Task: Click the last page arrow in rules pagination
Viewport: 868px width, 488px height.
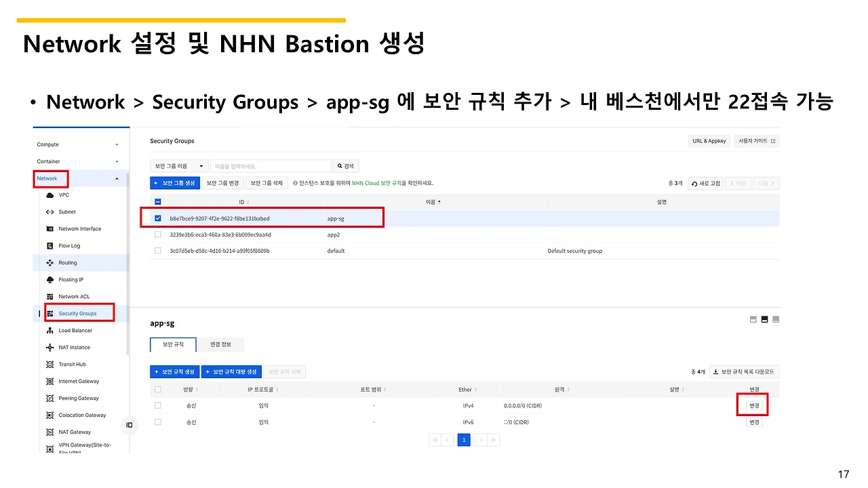Action: pyautogui.click(x=494, y=440)
